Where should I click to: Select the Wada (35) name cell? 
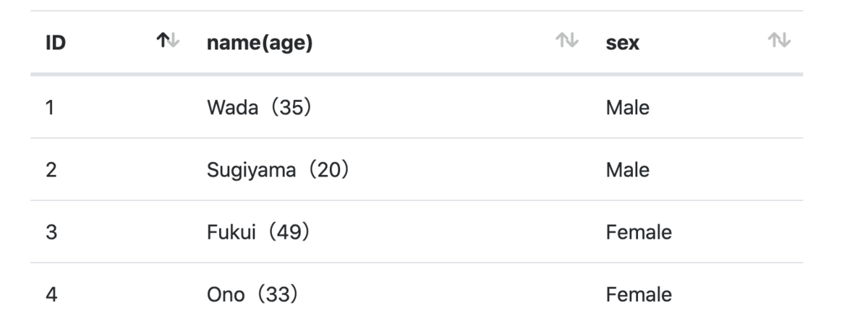[x=259, y=108]
